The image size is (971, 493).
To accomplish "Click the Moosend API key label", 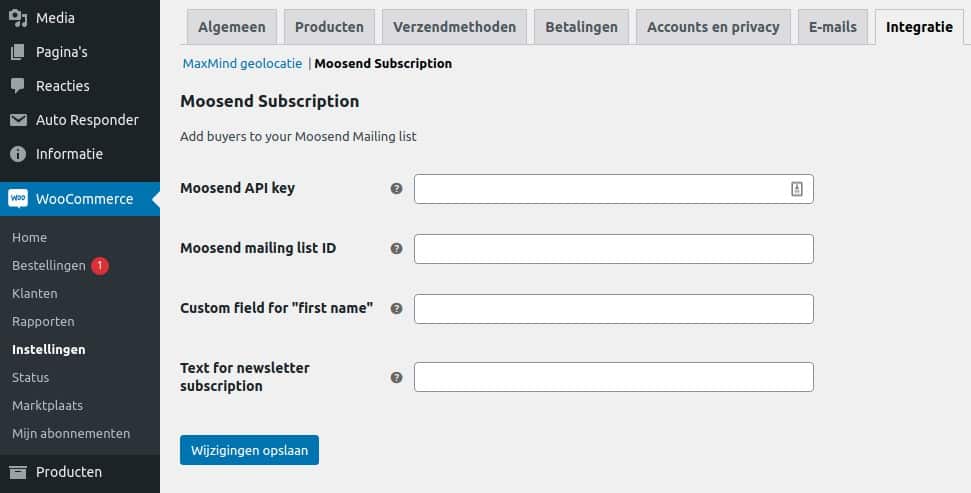I will click(237, 188).
